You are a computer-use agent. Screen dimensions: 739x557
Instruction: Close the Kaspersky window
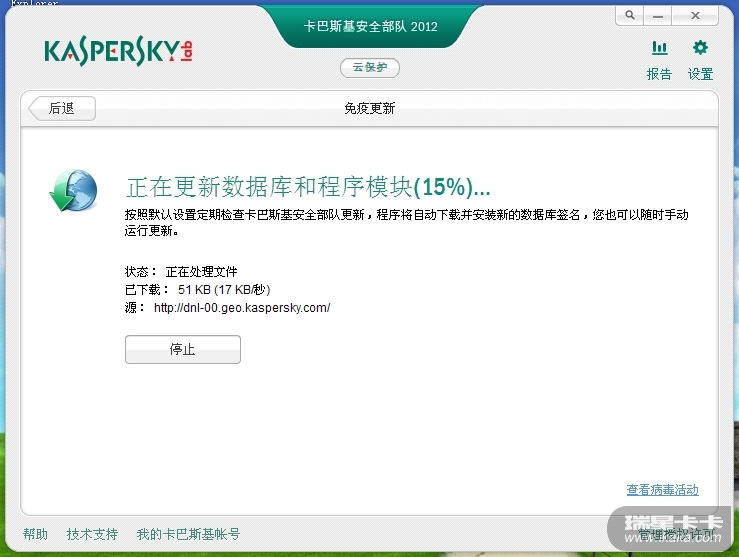tap(695, 16)
